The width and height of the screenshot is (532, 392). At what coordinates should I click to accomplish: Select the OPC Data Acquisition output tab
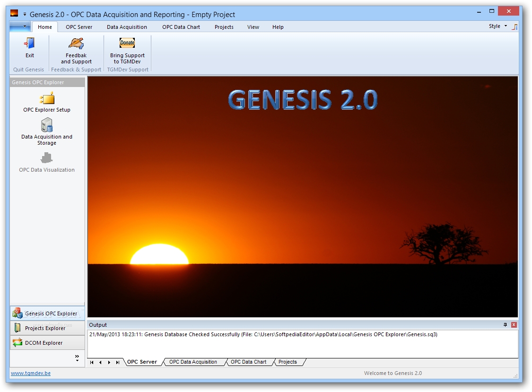coord(193,362)
